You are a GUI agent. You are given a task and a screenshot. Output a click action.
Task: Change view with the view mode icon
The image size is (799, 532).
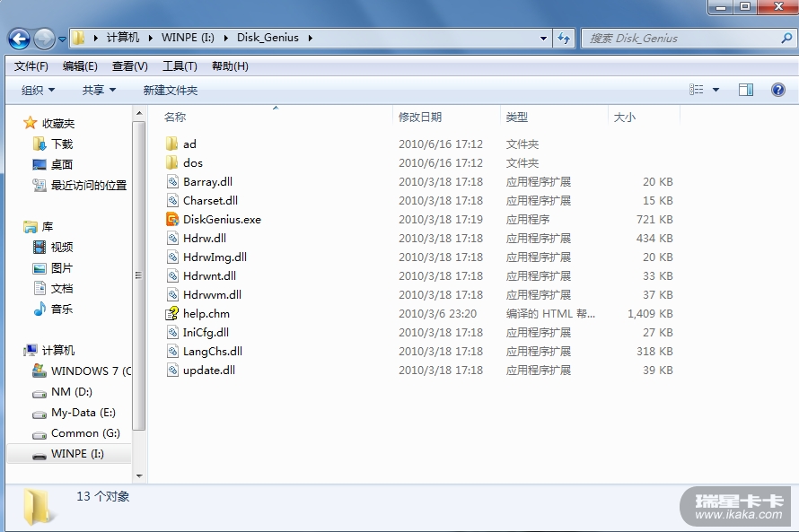tap(696, 90)
